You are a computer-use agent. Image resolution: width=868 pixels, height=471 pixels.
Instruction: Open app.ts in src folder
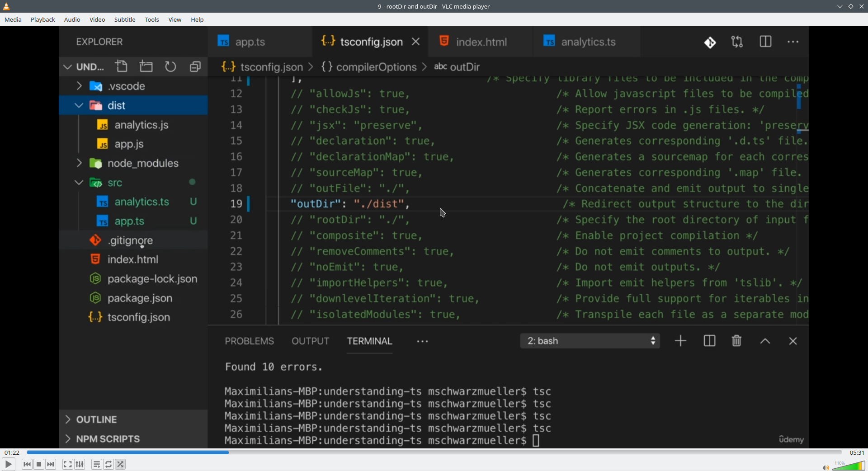133,221
